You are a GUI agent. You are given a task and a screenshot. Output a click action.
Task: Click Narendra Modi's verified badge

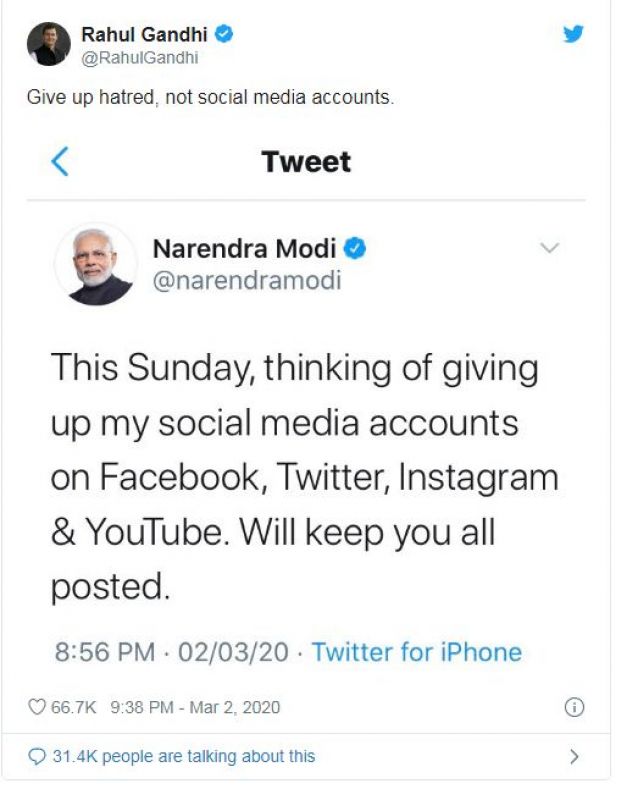355,247
